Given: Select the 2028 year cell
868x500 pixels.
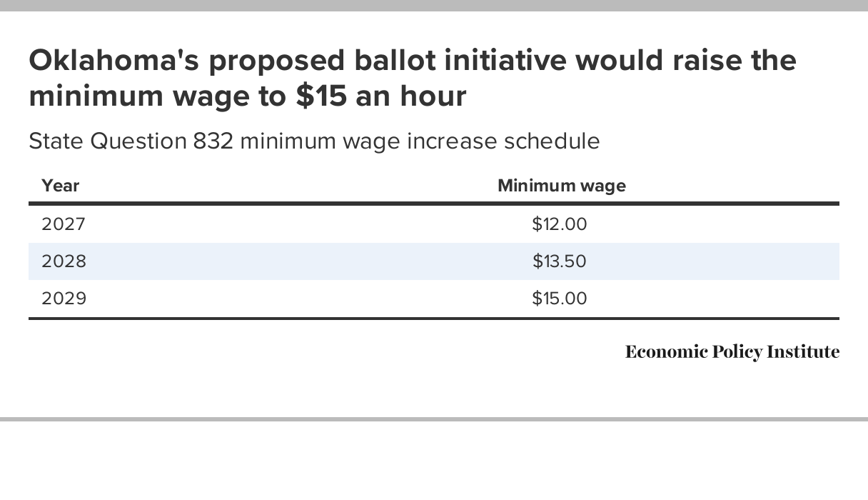Looking at the screenshot, I should pyautogui.click(x=64, y=261).
